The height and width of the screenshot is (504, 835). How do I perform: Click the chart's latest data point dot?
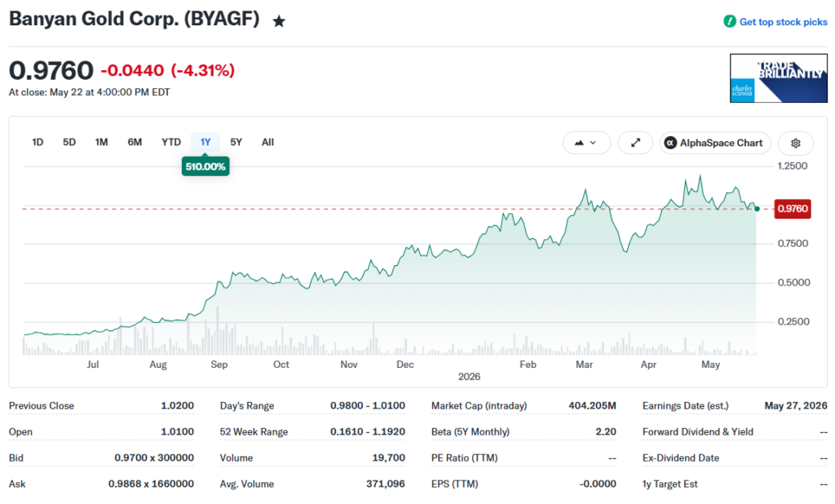tap(757, 209)
